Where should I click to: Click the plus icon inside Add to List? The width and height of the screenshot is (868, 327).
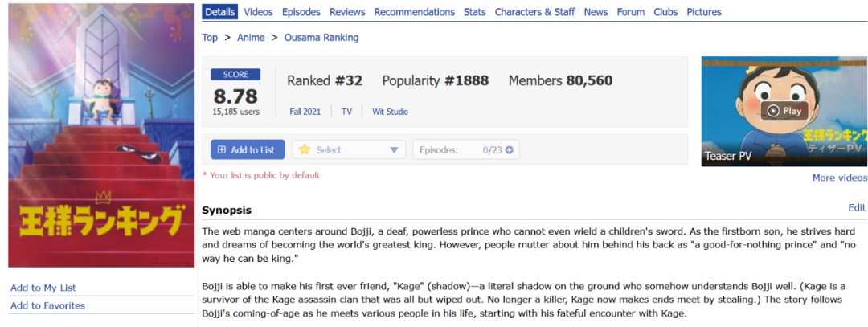(222, 149)
